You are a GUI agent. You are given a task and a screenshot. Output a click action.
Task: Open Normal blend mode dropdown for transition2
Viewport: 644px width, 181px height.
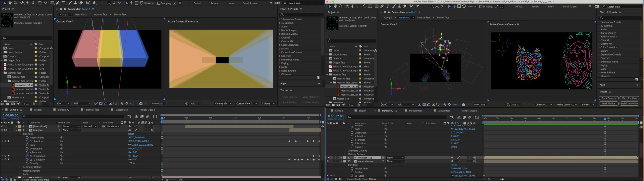point(90,126)
